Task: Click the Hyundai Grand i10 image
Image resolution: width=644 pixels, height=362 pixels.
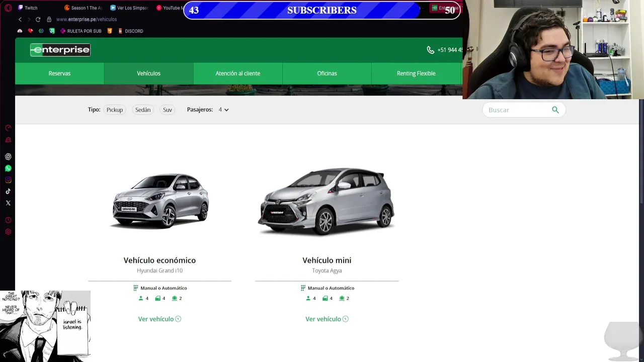Action: (159, 201)
